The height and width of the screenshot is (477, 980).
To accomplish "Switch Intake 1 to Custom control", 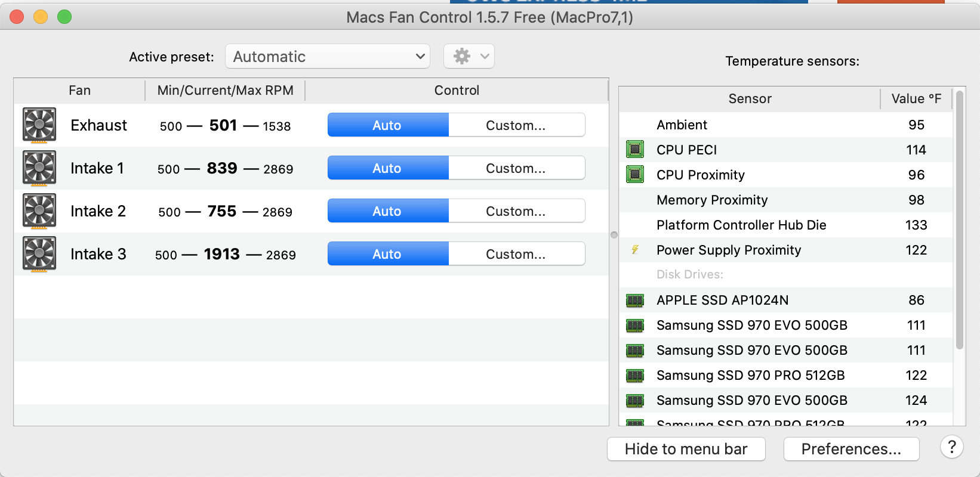I will coord(516,168).
